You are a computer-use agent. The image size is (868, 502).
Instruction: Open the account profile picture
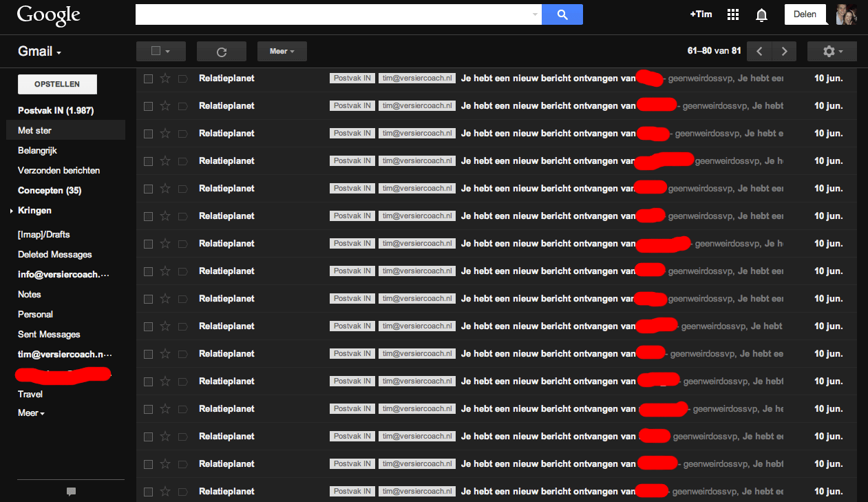(847, 14)
